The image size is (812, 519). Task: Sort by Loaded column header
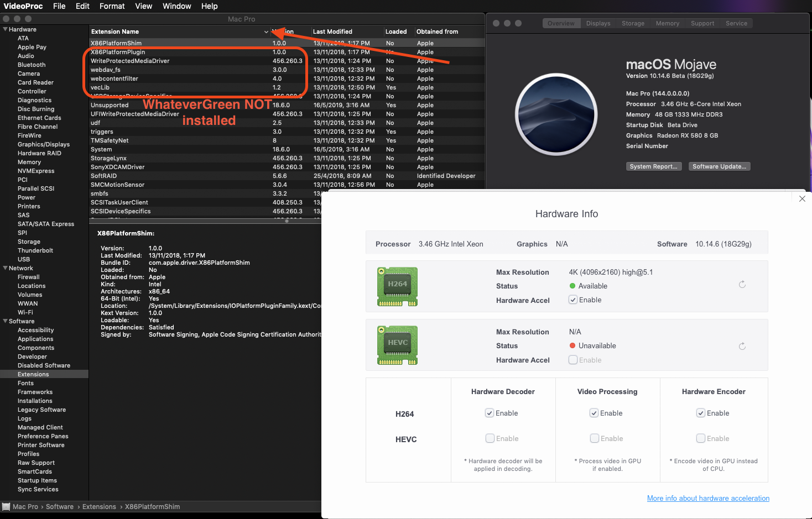(398, 32)
